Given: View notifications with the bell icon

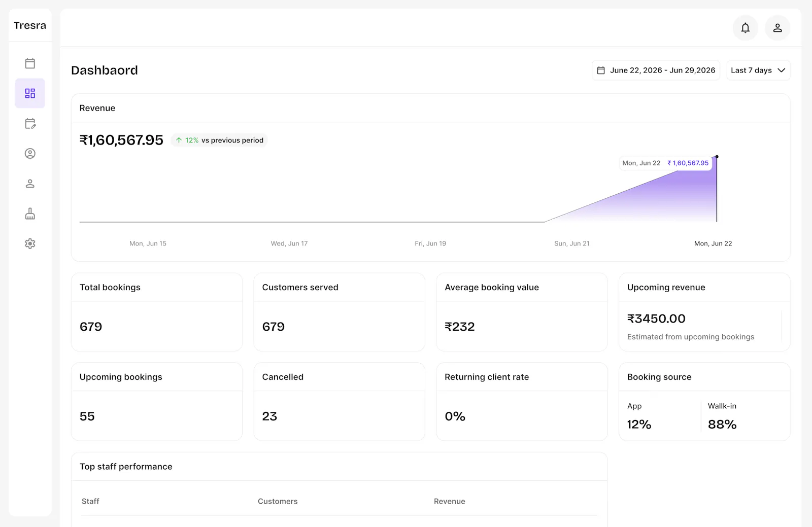Looking at the screenshot, I should (745, 28).
